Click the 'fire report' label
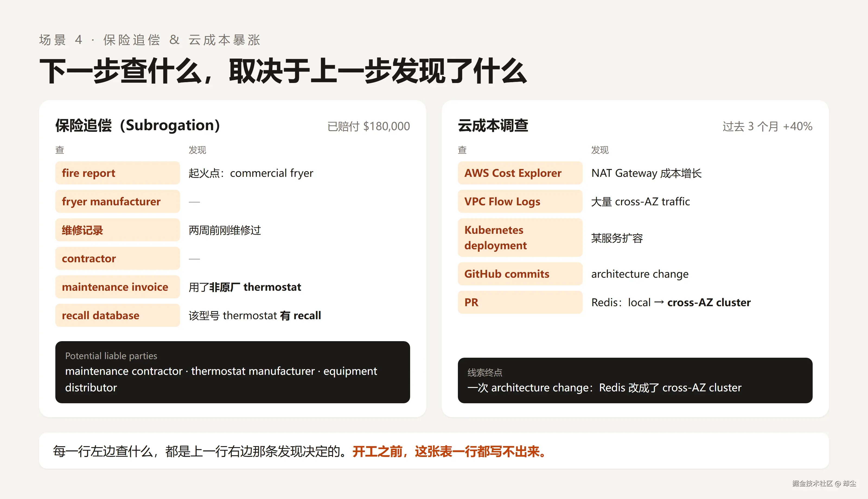This screenshot has height=499, width=868. (x=117, y=173)
